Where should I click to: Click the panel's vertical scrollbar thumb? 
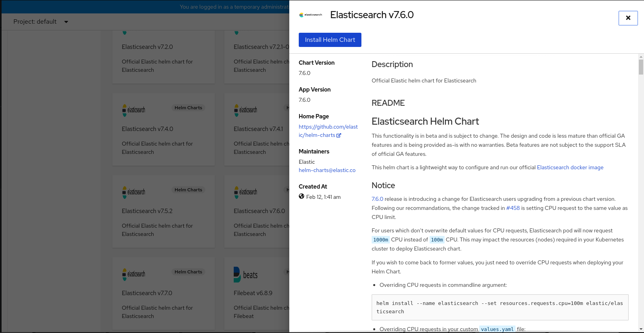click(x=641, y=67)
